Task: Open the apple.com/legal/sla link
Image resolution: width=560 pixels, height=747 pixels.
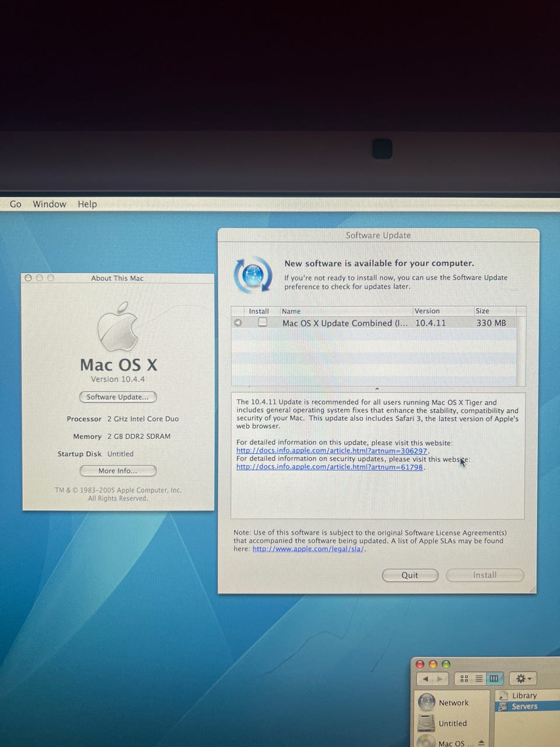Action: point(308,549)
